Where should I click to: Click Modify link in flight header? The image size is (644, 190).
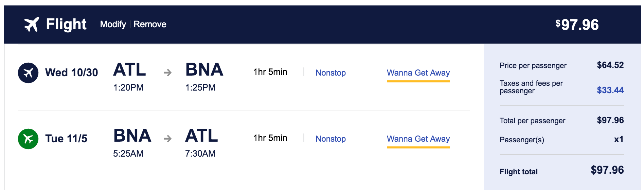(x=113, y=25)
